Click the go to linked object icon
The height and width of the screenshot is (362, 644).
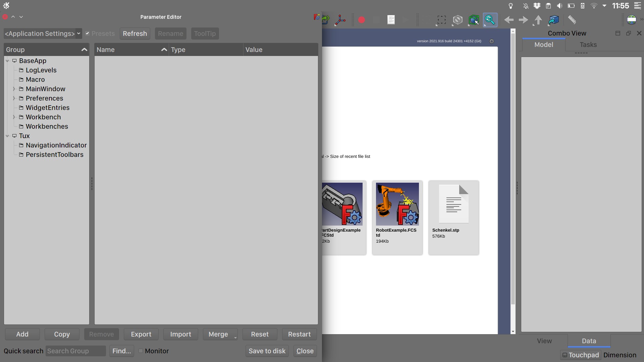pyautogui.click(x=554, y=20)
